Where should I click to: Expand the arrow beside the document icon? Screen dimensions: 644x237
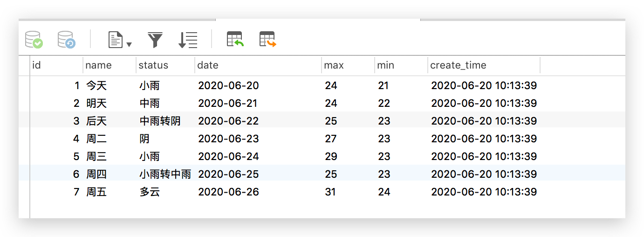pyautogui.click(x=129, y=45)
